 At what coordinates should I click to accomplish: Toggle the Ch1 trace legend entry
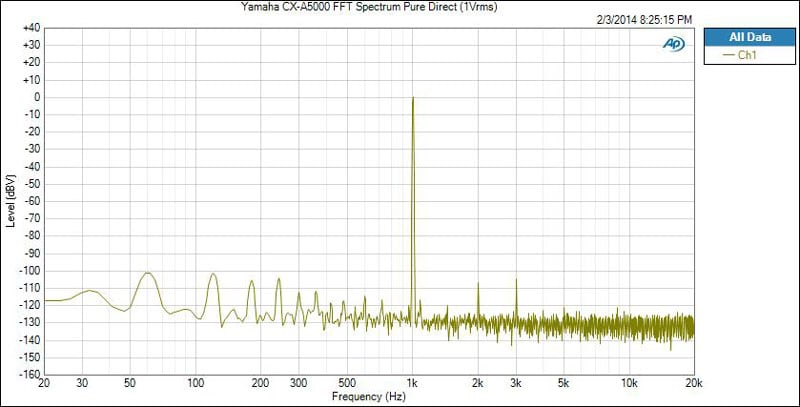pyautogui.click(x=749, y=54)
